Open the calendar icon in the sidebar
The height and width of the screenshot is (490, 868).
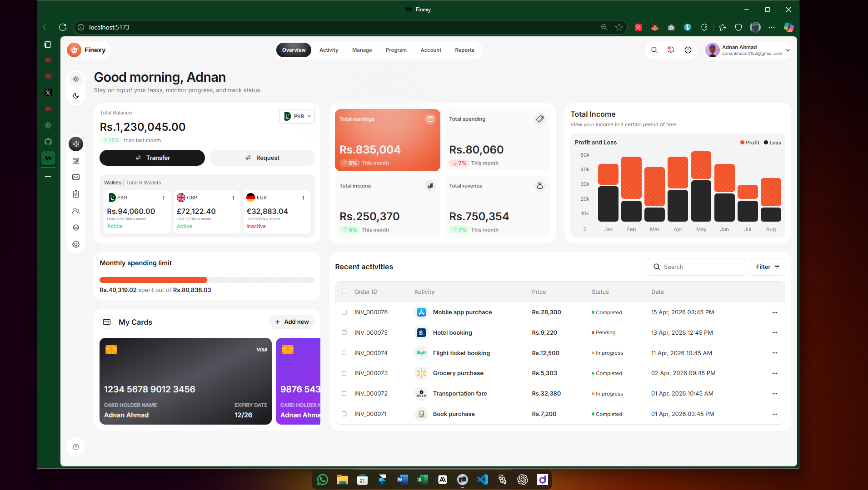click(76, 161)
